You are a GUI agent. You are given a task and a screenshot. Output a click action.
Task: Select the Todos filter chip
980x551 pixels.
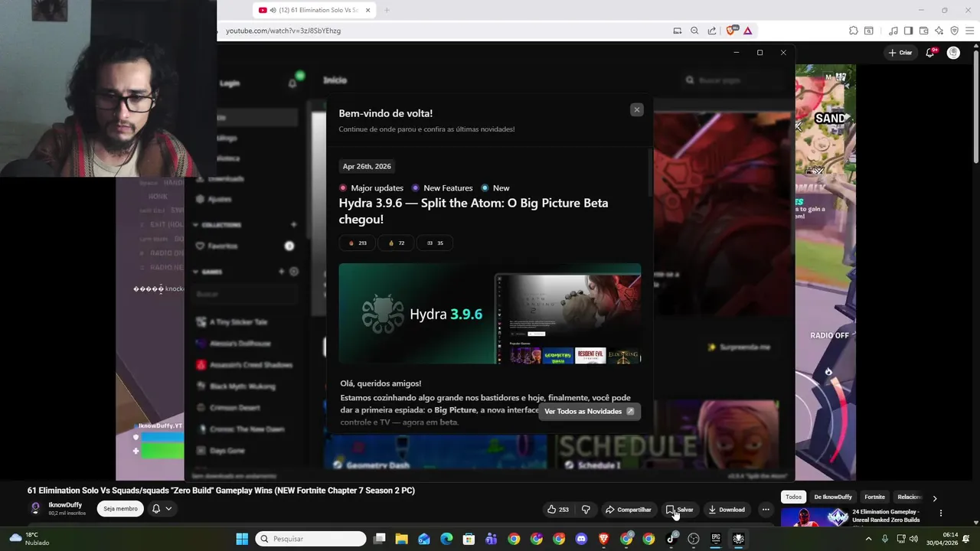tap(794, 497)
